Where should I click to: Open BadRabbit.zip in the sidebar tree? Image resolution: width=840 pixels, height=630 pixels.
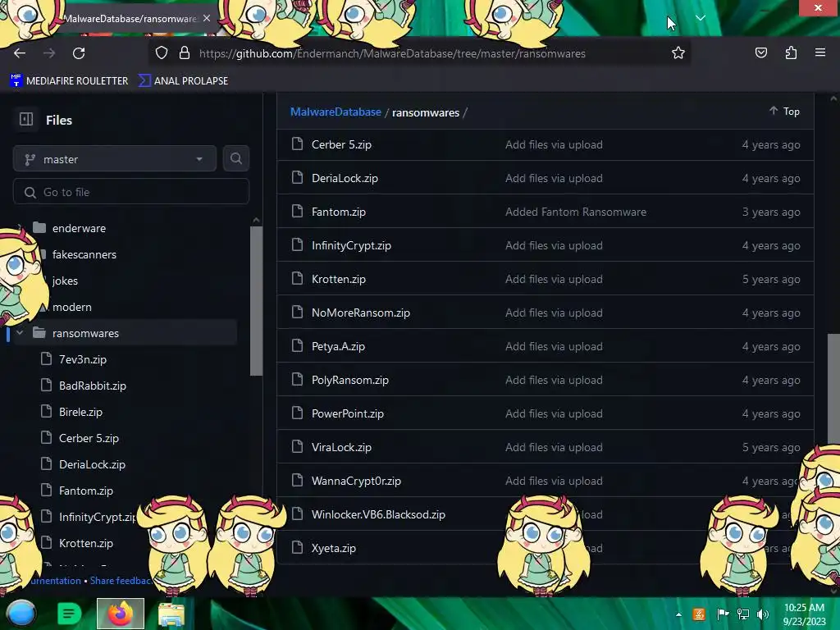coord(92,386)
